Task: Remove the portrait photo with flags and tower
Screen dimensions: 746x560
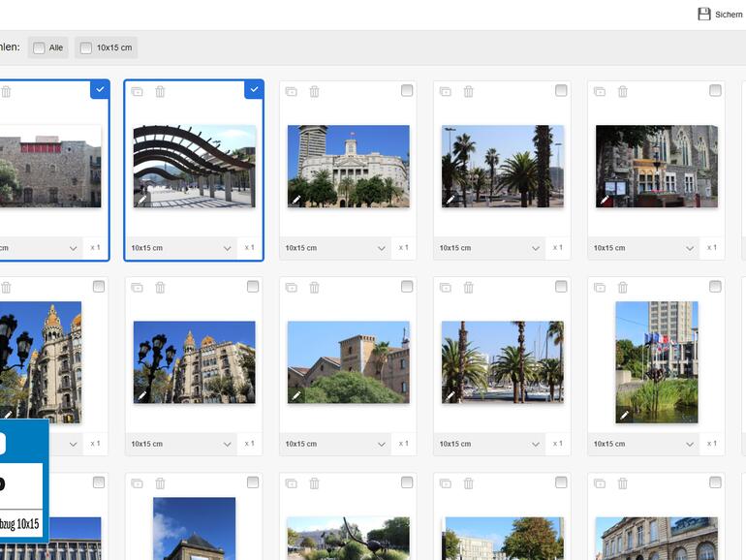Action: 623,288
